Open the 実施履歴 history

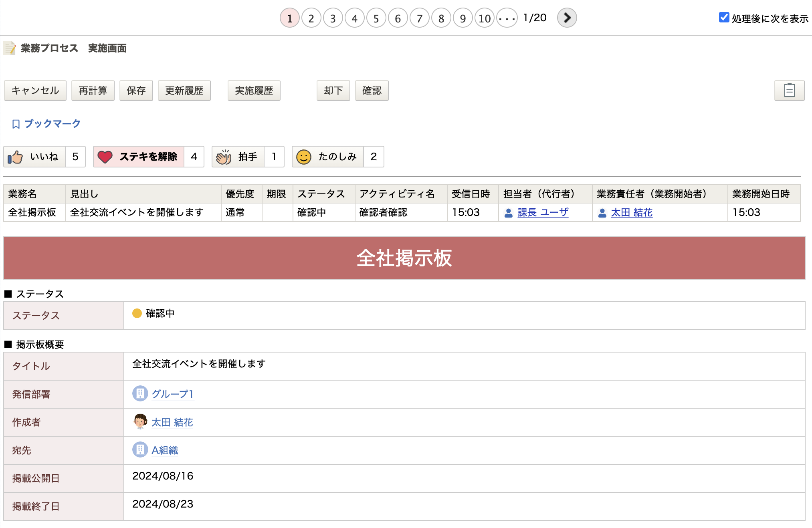point(254,91)
